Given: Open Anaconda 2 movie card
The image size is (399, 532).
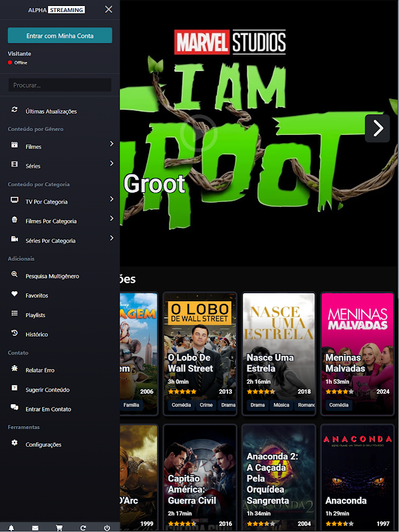Looking at the screenshot, I should click(x=279, y=477).
